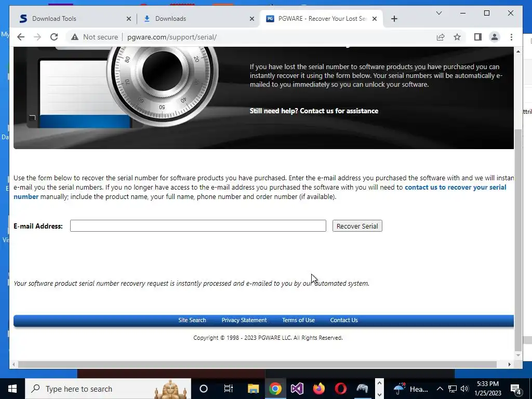Open File Explorer from taskbar
The height and width of the screenshot is (399, 532).
pyautogui.click(x=253, y=389)
